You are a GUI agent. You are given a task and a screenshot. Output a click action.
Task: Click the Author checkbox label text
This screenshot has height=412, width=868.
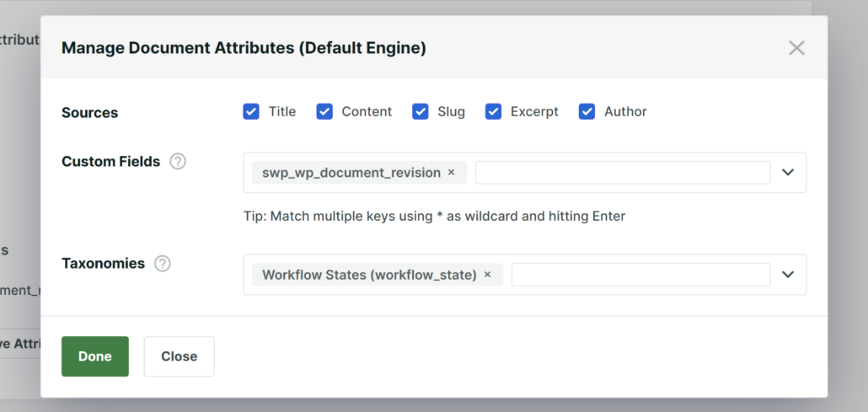[625, 112]
